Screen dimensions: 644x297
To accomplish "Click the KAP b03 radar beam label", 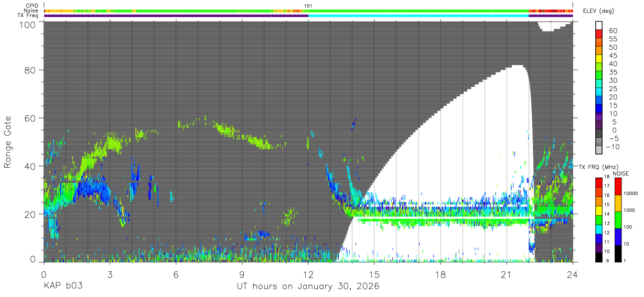I will (x=62, y=286).
